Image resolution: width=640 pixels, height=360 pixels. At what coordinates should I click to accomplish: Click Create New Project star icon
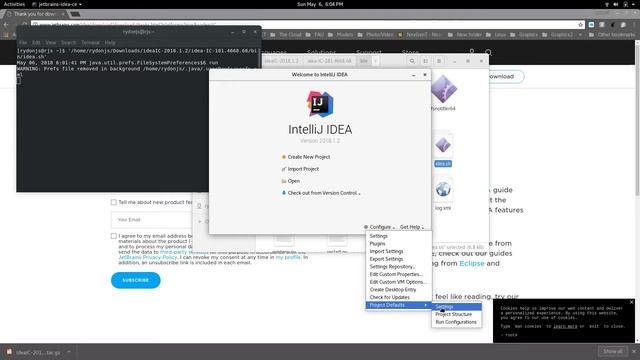[284, 157]
